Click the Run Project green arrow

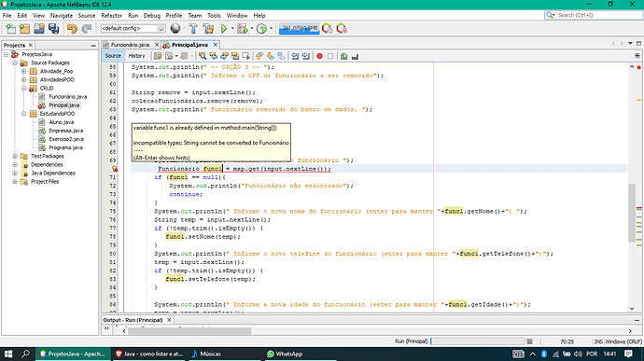(x=224, y=28)
